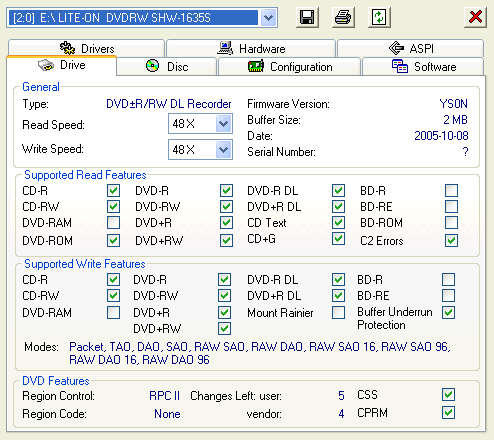Toggle DVD+RW write feature checkbox
This screenshot has height=440, width=494.
pyautogui.click(x=224, y=329)
